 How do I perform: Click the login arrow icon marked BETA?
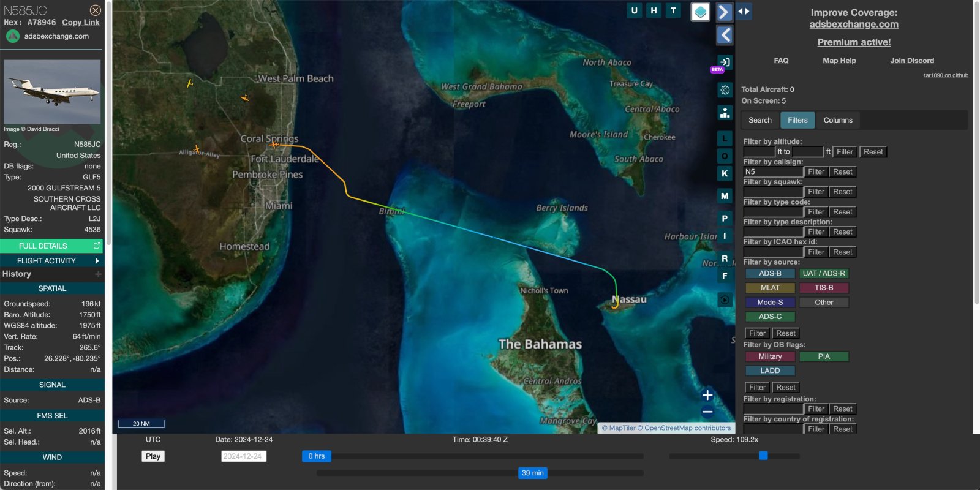point(725,62)
